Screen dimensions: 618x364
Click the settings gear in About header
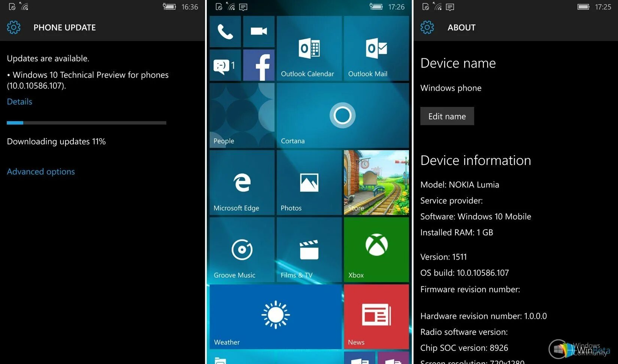point(427,27)
